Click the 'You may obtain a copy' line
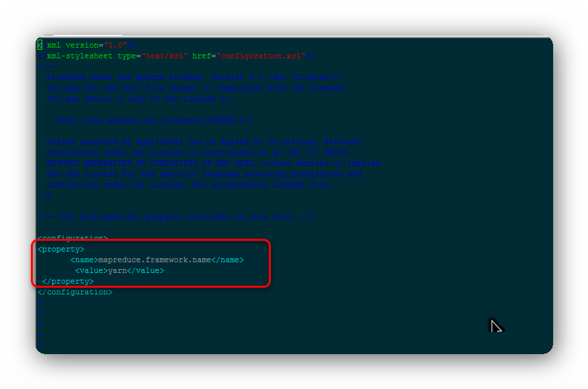588x389 pixels. (x=138, y=99)
